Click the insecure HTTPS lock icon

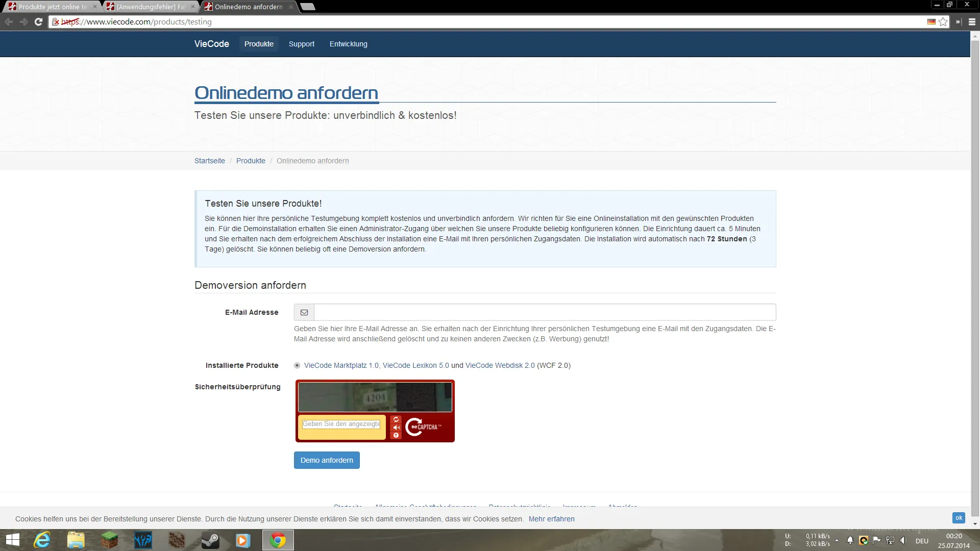click(x=56, y=22)
